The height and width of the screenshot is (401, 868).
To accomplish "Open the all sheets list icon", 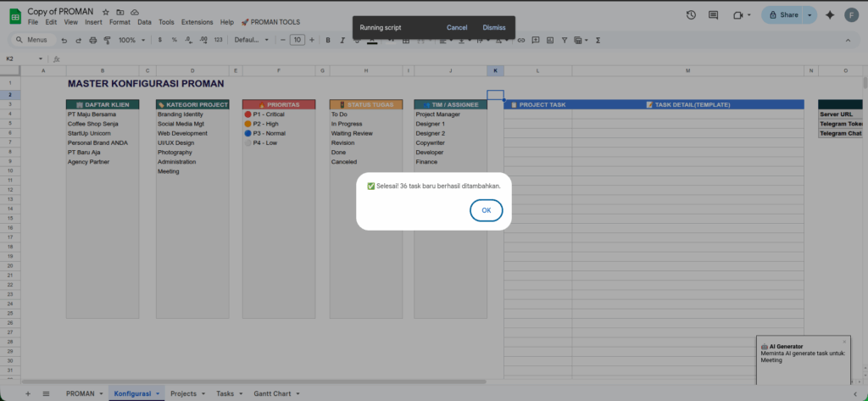I will tap(46, 393).
